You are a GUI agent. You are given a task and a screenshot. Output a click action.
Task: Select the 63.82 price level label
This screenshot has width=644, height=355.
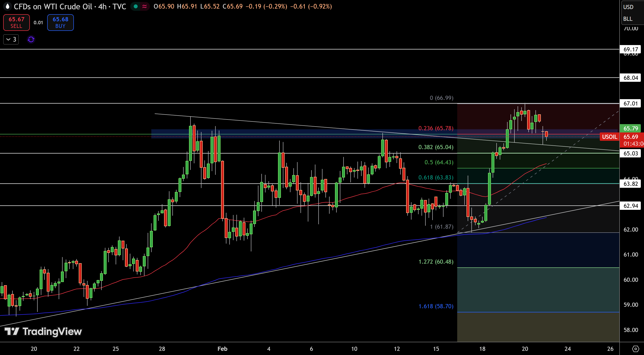tap(631, 184)
